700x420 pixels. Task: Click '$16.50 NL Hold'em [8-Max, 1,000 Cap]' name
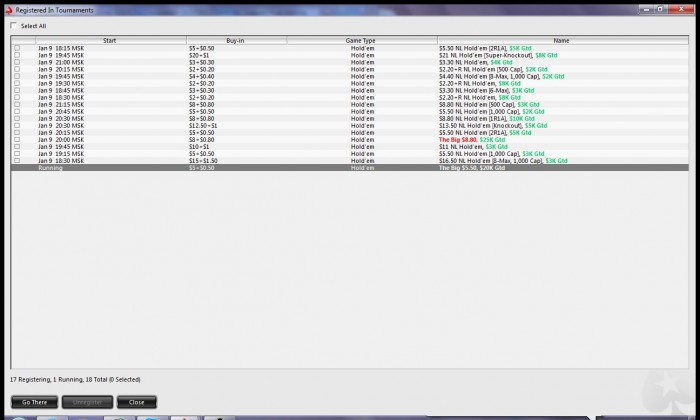pos(491,161)
